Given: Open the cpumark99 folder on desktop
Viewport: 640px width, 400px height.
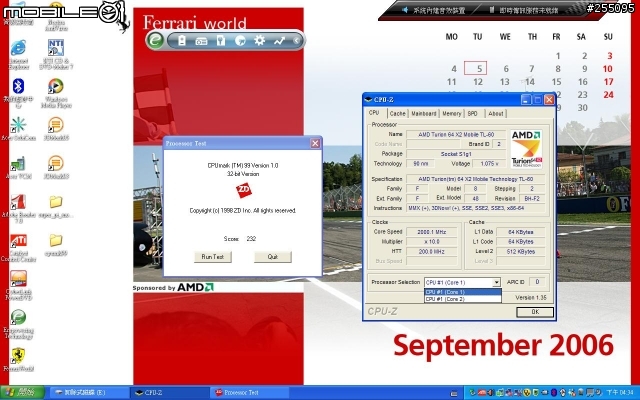Looking at the screenshot, I should [x=56, y=244].
